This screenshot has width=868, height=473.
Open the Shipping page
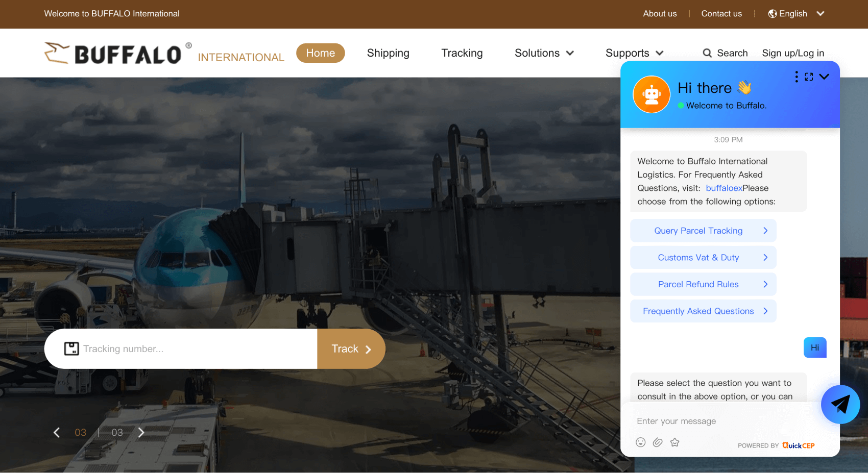[x=388, y=53]
